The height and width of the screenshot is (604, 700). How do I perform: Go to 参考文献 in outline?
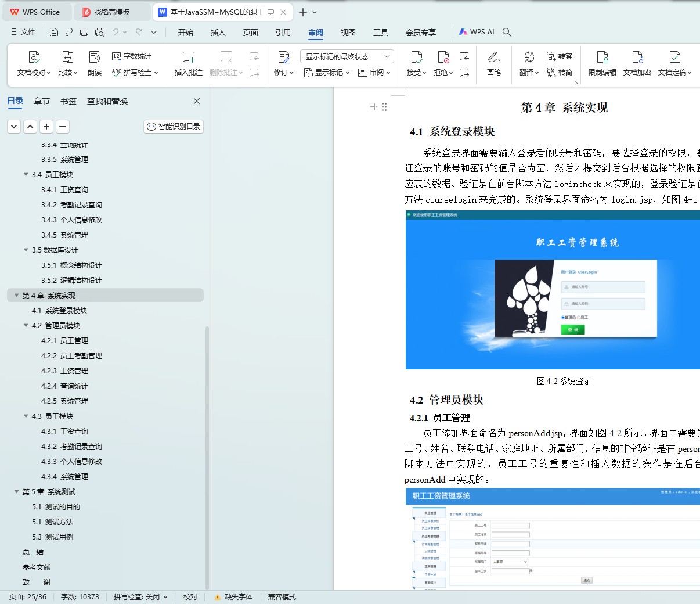(x=37, y=567)
